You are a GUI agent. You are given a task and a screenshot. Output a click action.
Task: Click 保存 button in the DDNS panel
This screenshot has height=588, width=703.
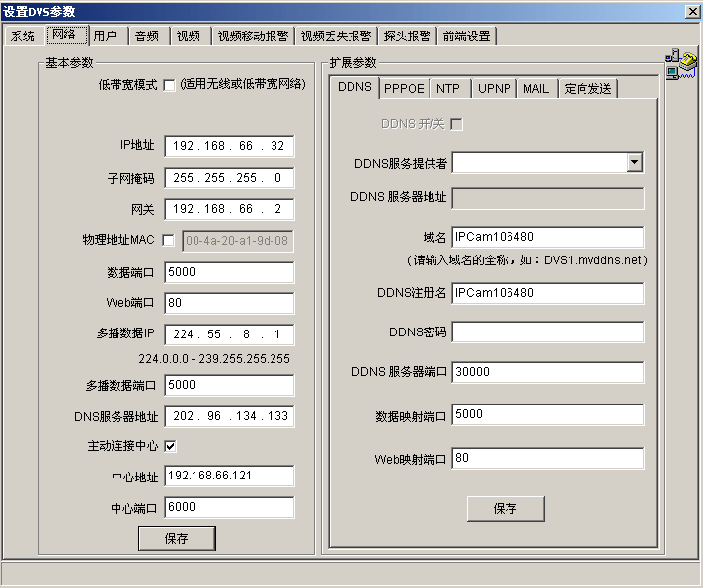tap(505, 509)
